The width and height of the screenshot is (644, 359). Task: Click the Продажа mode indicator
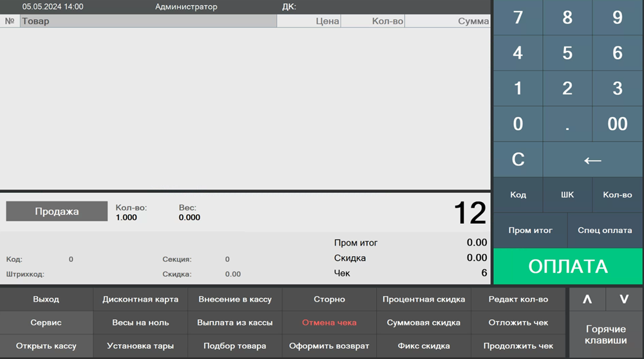[x=57, y=211]
